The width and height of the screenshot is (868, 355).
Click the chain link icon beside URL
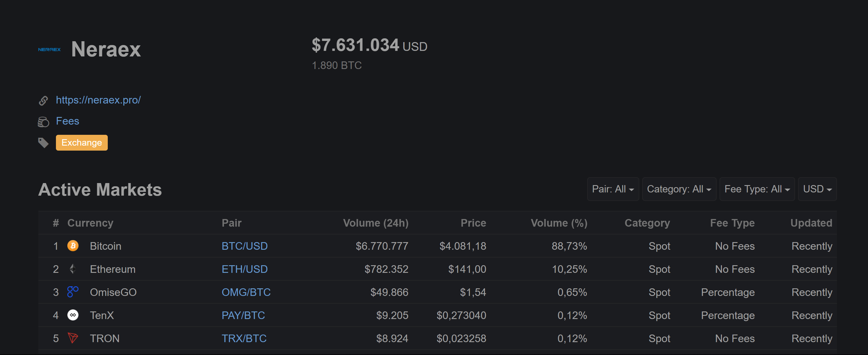(x=43, y=100)
